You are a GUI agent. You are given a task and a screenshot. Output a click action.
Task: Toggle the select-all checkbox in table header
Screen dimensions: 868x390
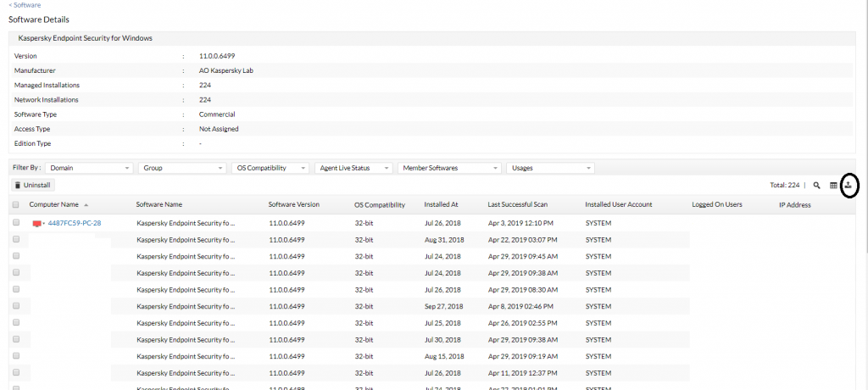pyautogui.click(x=15, y=204)
